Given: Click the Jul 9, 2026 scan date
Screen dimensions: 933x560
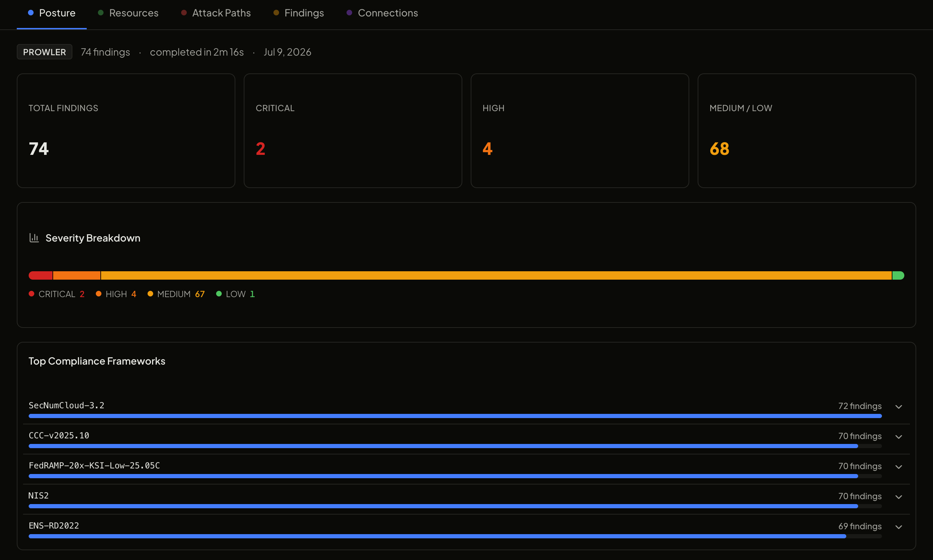Looking at the screenshot, I should [287, 52].
